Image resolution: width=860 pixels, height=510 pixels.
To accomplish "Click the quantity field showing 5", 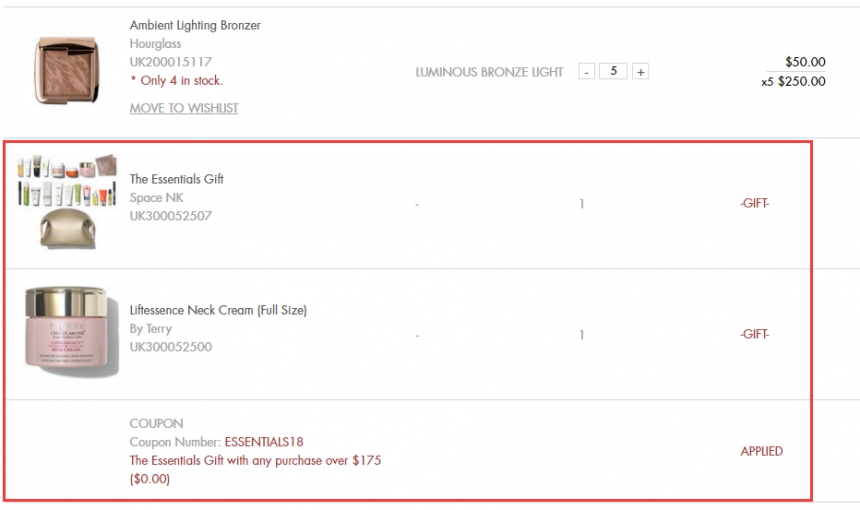I will coord(613,72).
